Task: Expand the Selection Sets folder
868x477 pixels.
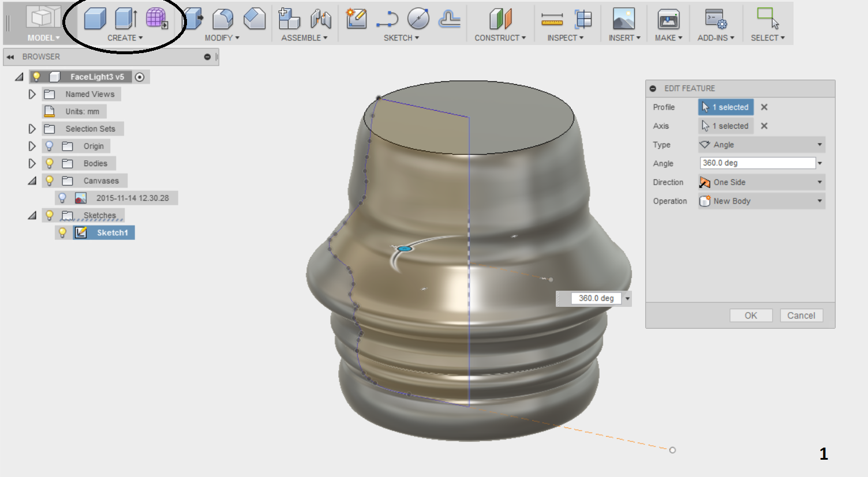Action: [32, 129]
